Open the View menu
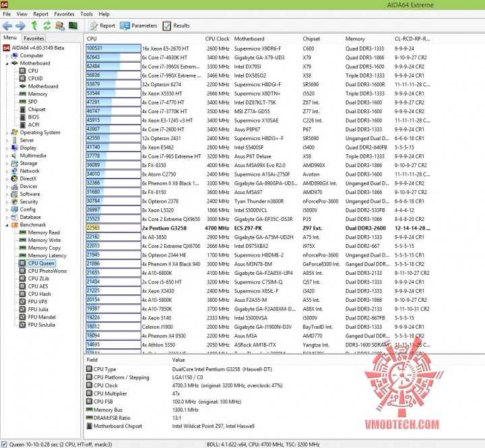Image resolution: width=485 pixels, height=448 pixels. (22, 14)
